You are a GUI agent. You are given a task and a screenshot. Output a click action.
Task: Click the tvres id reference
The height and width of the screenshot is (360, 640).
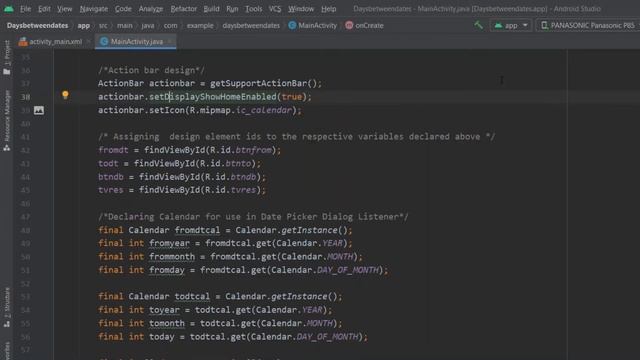coord(243,190)
